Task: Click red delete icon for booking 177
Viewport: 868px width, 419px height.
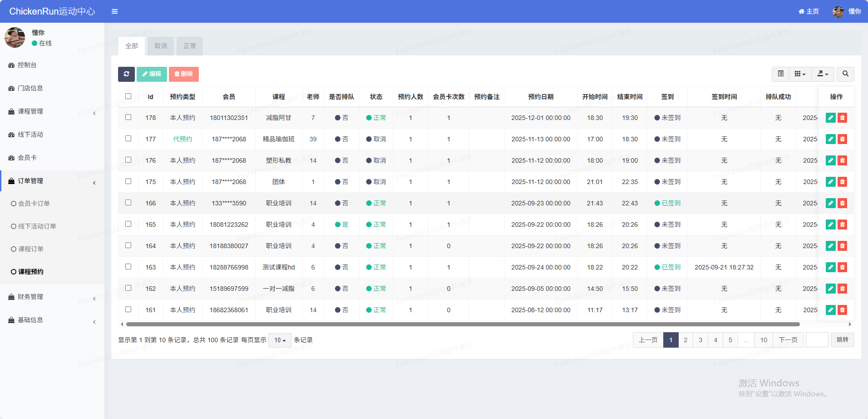Action: (x=842, y=139)
